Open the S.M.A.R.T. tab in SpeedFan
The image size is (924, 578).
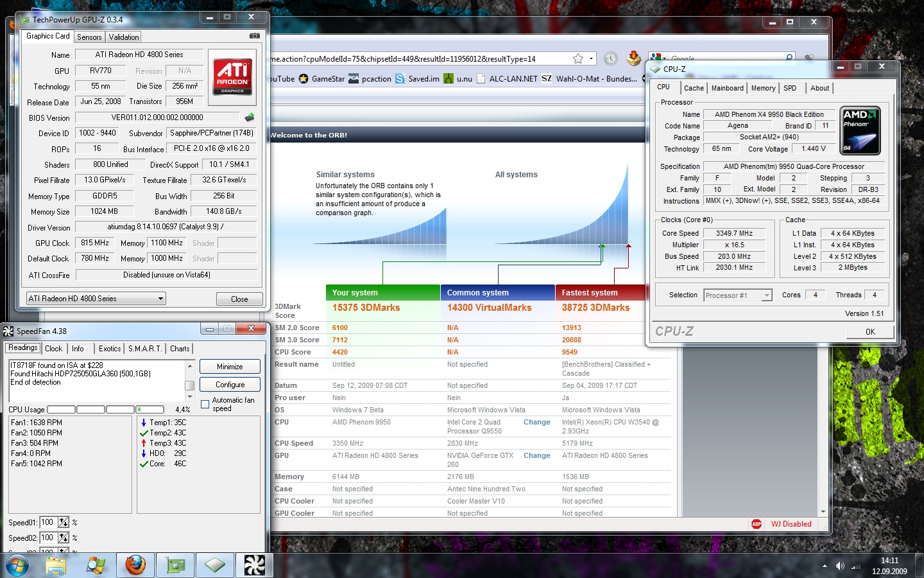(145, 349)
